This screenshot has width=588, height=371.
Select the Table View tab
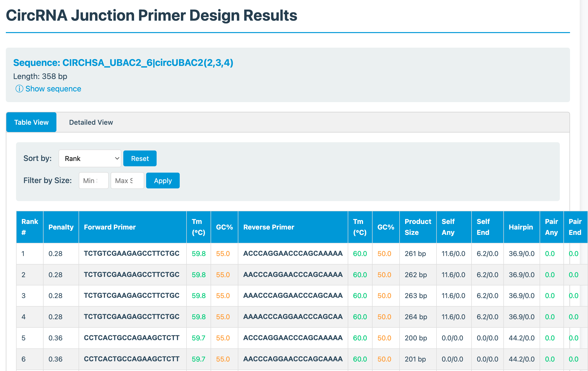click(x=31, y=122)
